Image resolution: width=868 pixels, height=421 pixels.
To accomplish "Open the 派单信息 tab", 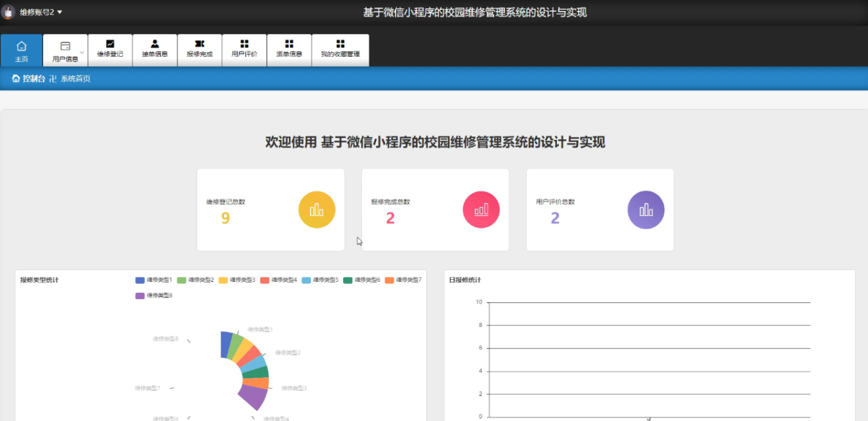I will coord(289,50).
